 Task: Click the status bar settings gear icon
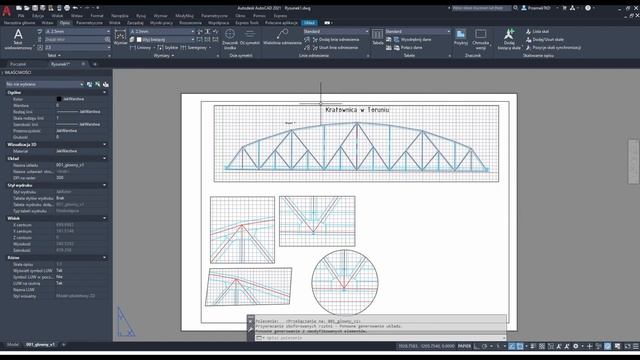tap(576, 346)
